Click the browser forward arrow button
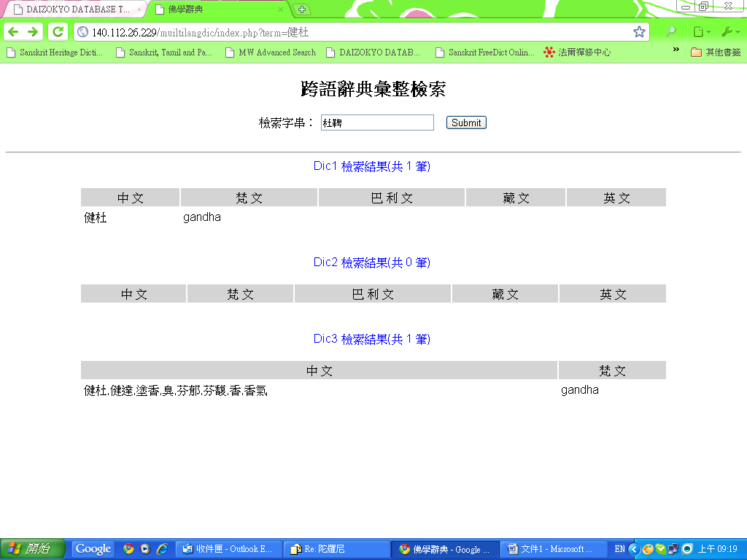 [33, 32]
